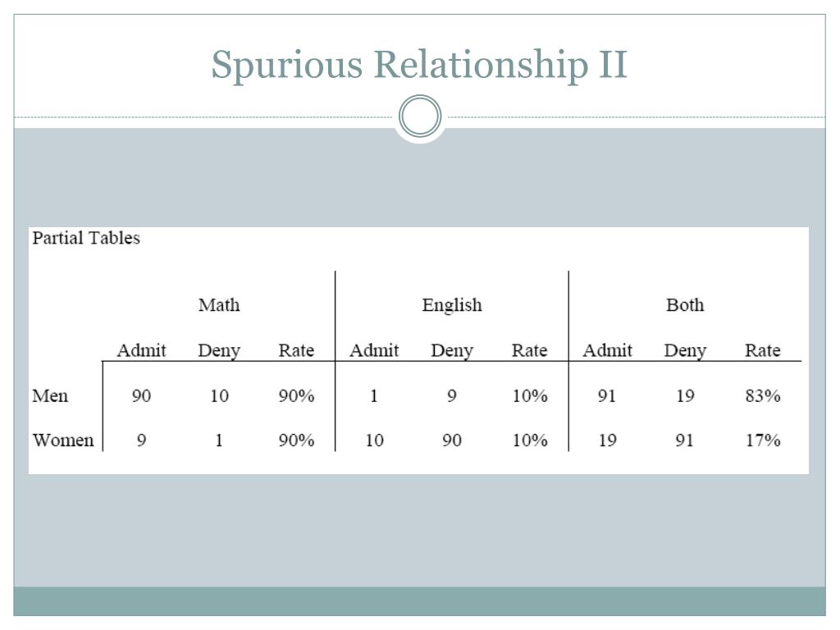Click the teal footer bar of the slide
This screenshot has width=840, height=630.
pyautogui.click(x=419, y=601)
